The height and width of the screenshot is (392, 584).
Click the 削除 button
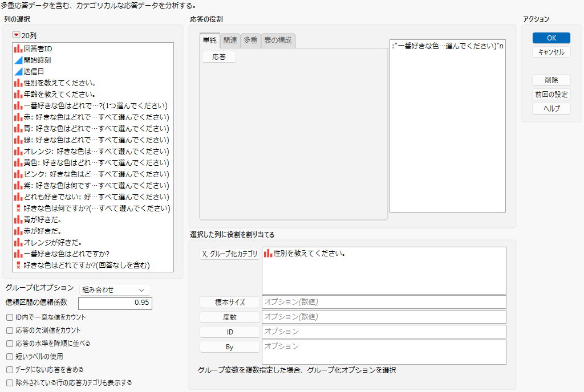(x=551, y=80)
